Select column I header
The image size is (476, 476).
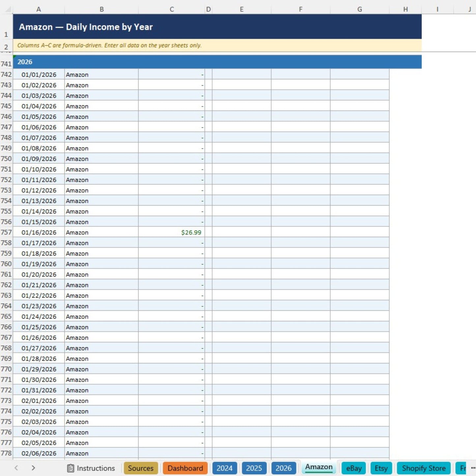pos(437,9)
